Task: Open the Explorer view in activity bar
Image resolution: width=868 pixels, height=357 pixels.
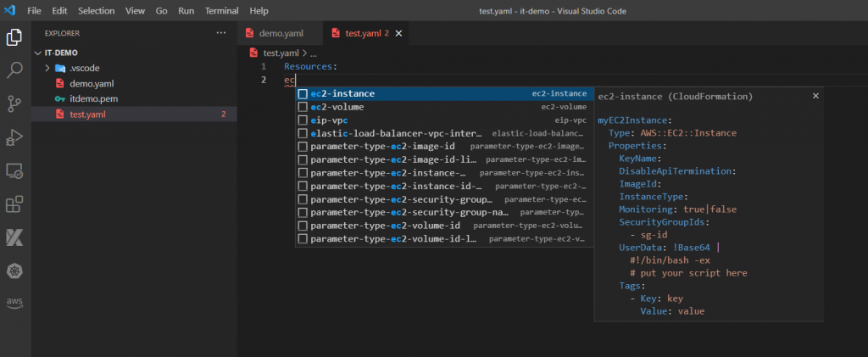Action: (x=14, y=37)
